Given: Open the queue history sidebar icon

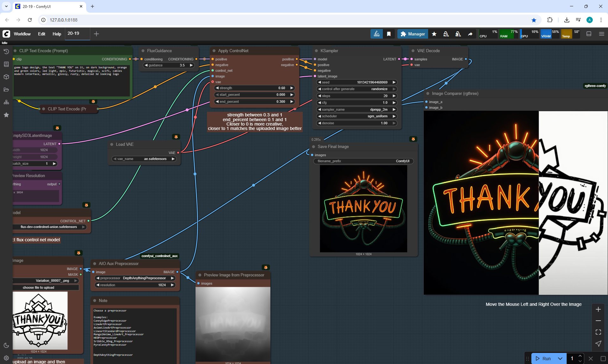Looking at the screenshot, I should pos(6,52).
